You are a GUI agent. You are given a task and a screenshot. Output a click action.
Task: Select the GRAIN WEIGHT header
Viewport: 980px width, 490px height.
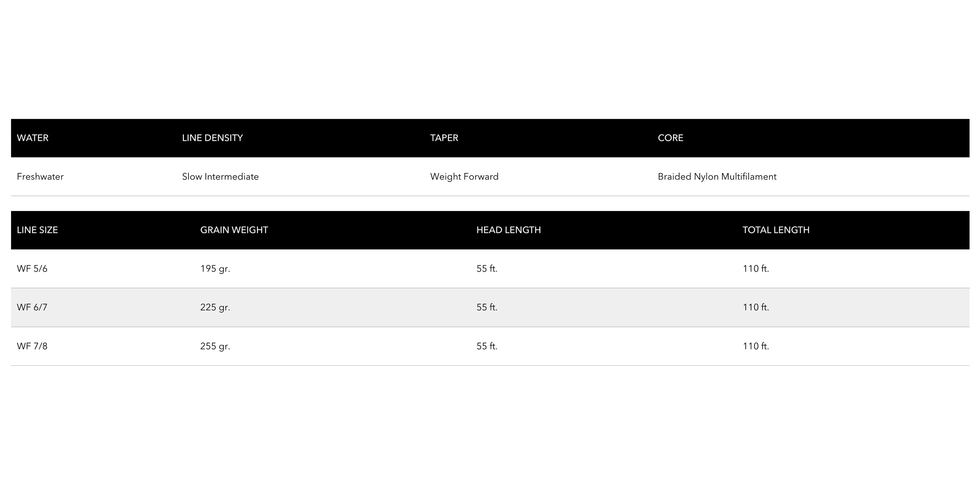[x=234, y=230]
